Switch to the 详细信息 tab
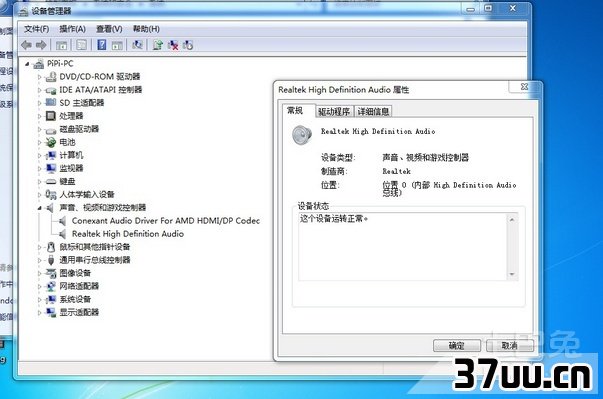 (x=373, y=111)
